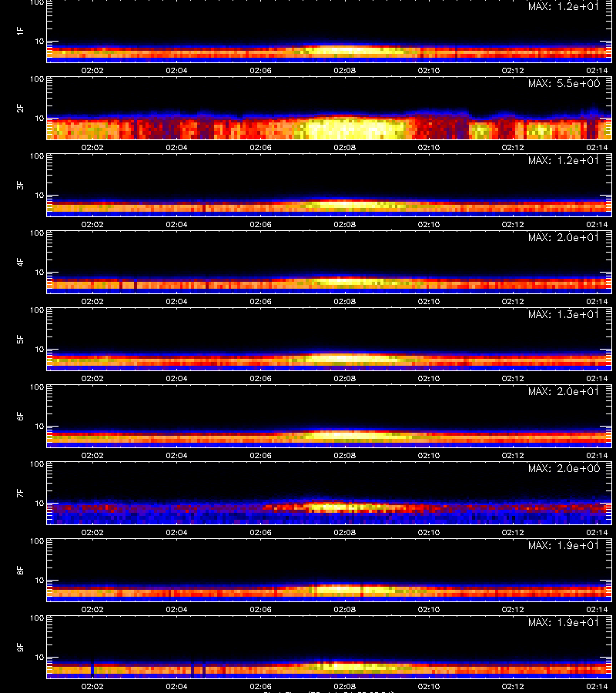Click 02:04 tick label under 2F panel
Viewport: 616px width, 693px height.
point(176,148)
